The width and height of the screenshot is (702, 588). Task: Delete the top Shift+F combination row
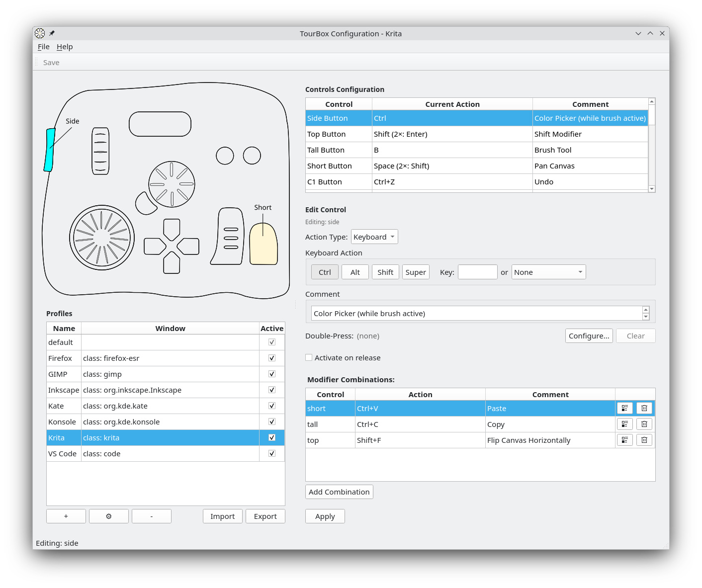pyautogui.click(x=644, y=440)
